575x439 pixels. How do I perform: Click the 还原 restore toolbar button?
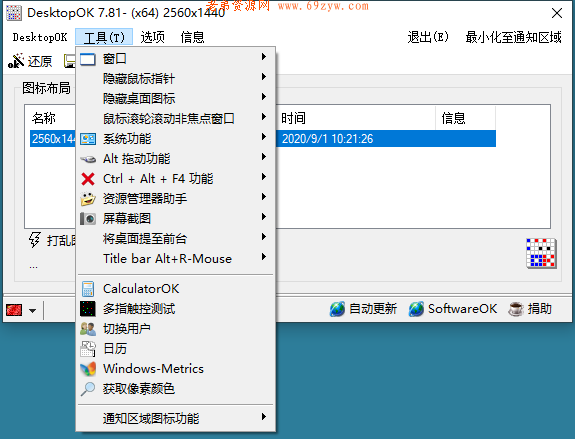click(x=30, y=61)
